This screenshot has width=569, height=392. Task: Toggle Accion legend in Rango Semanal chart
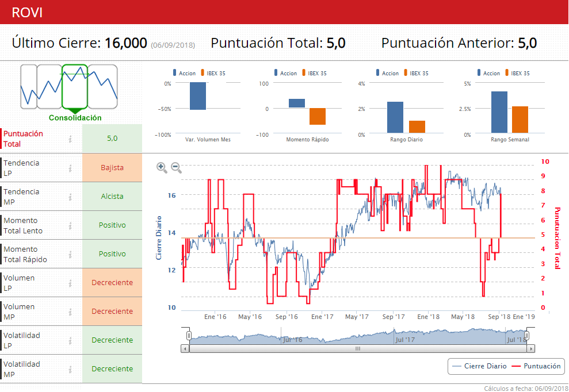pyautogui.click(x=488, y=73)
